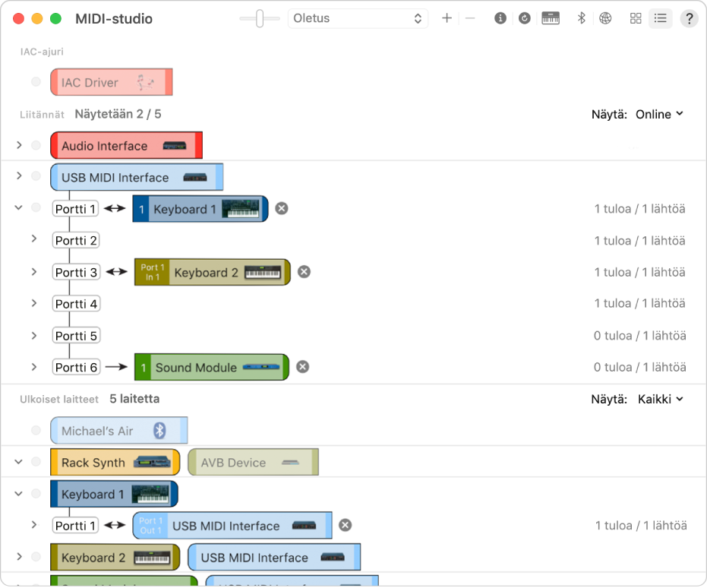Open the Oletus configuration dropdown
Screen dimensions: 707x588
tap(358, 18)
